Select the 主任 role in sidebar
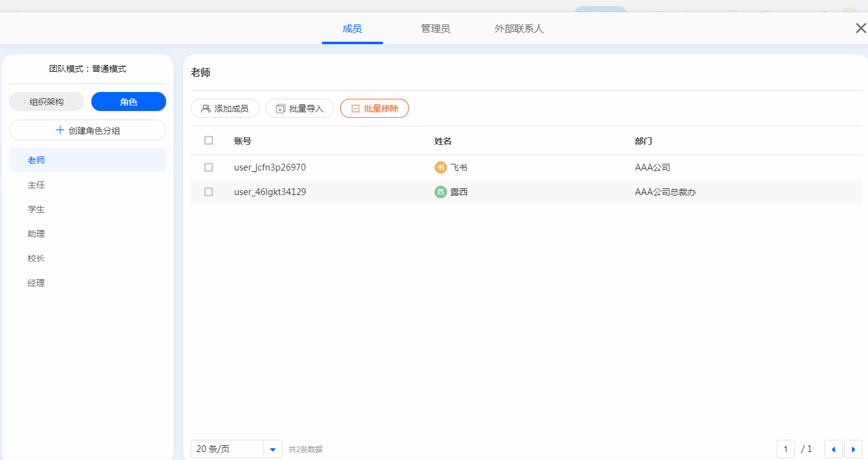This screenshot has height=460, width=868. 36,185
